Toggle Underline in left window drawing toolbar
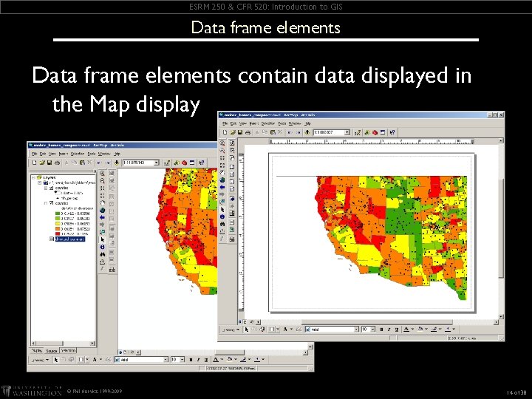The width and height of the screenshot is (532, 399). (x=205, y=360)
